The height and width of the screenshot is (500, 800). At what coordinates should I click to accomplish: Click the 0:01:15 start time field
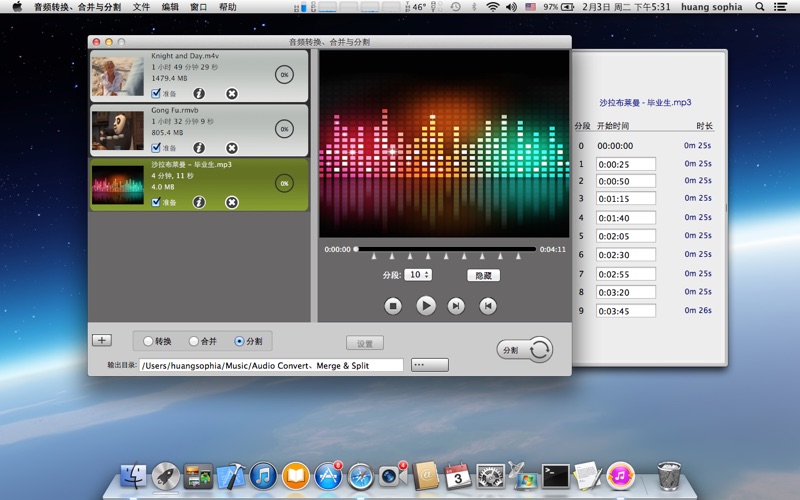tap(626, 200)
